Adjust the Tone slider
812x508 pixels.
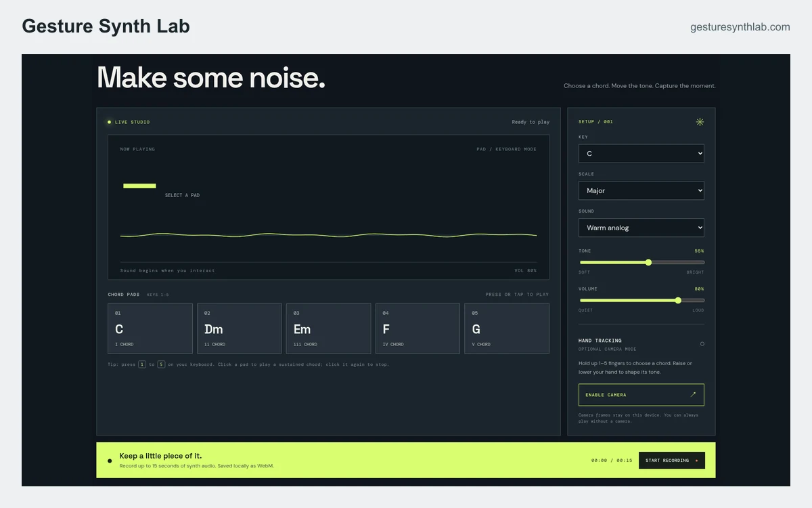pyautogui.click(x=641, y=262)
